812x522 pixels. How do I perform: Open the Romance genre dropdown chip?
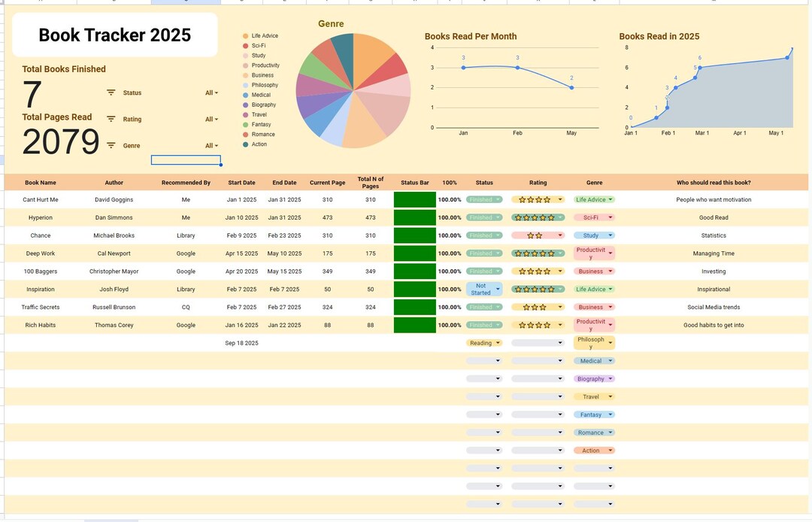(594, 432)
